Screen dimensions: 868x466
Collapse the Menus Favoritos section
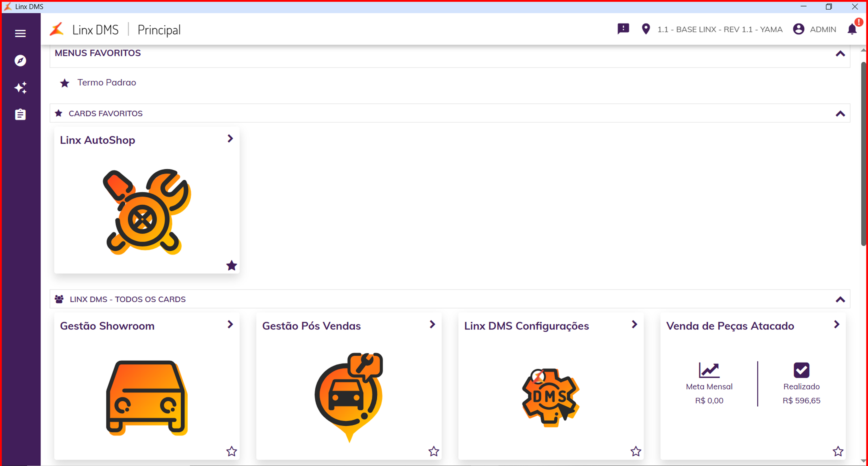[x=840, y=54]
